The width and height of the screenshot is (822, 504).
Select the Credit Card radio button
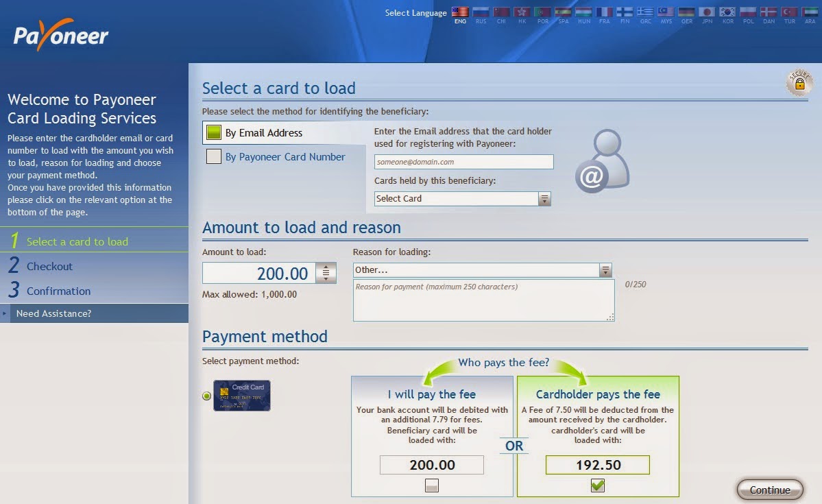206,396
